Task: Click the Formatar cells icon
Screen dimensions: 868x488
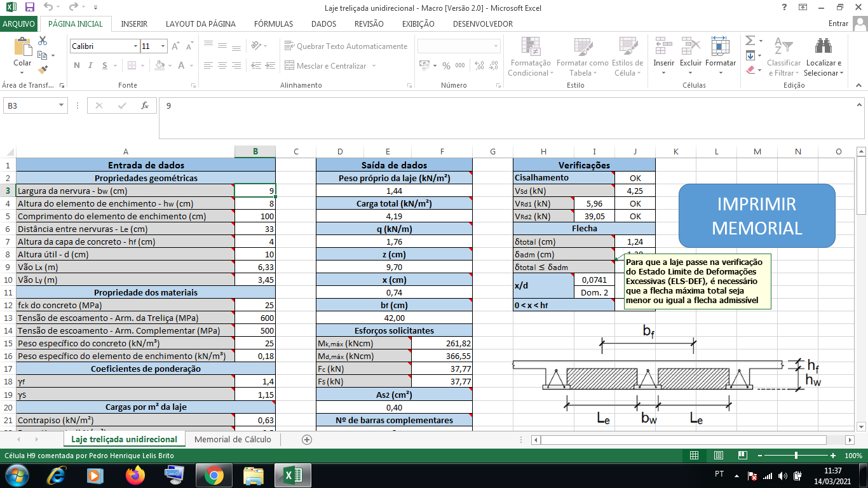Action: 721,46
